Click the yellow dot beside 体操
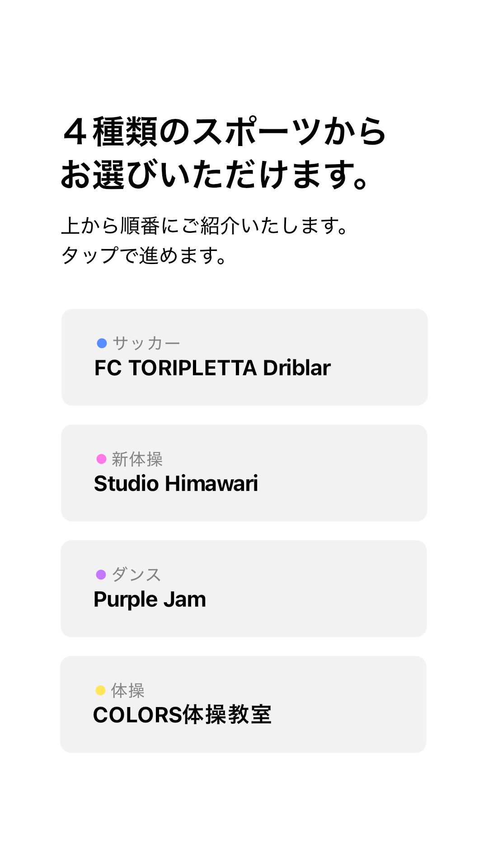 click(101, 690)
